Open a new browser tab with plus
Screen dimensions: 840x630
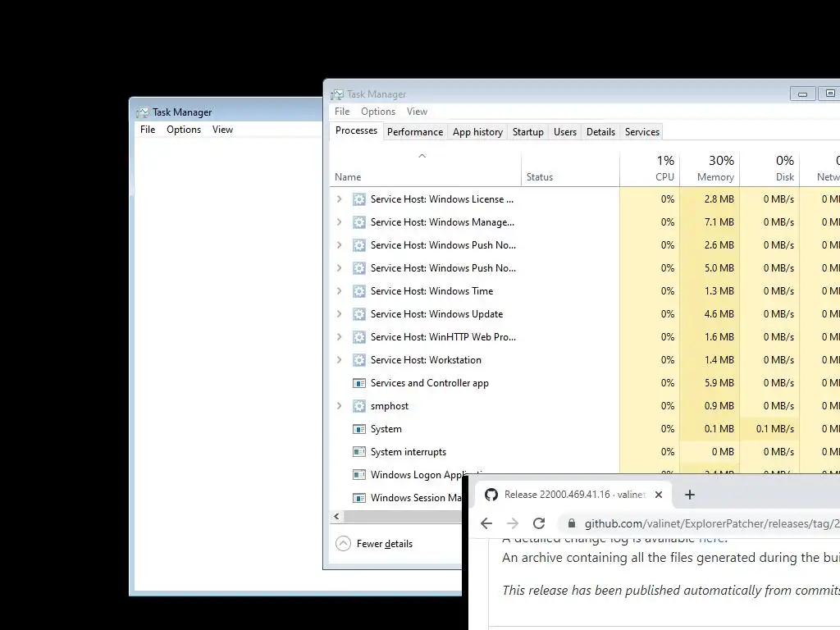(690, 495)
